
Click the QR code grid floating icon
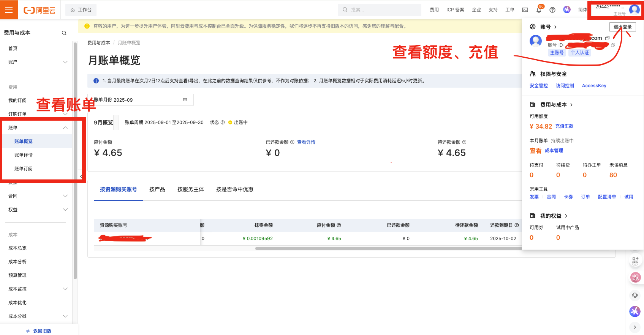(635, 261)
